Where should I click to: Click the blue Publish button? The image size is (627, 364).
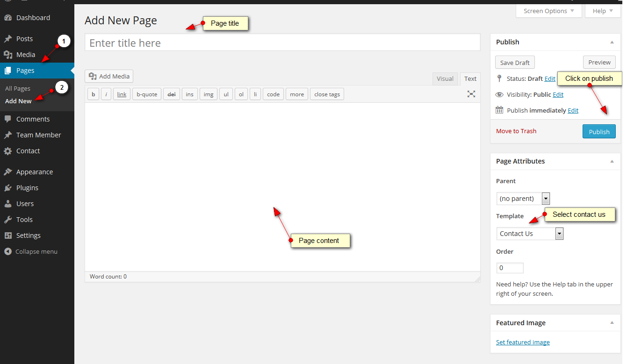[599, 131]
